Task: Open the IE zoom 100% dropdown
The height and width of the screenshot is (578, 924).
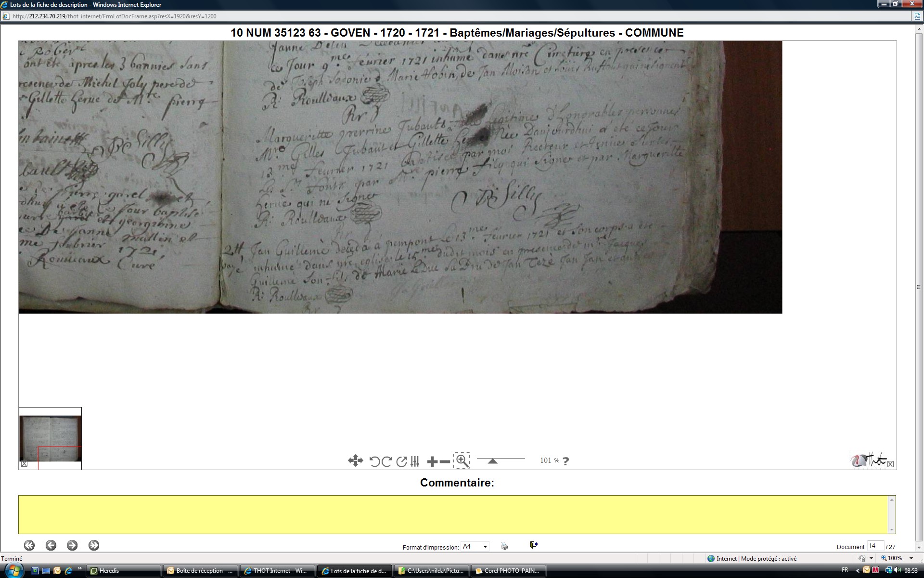Action: [911, 558]
